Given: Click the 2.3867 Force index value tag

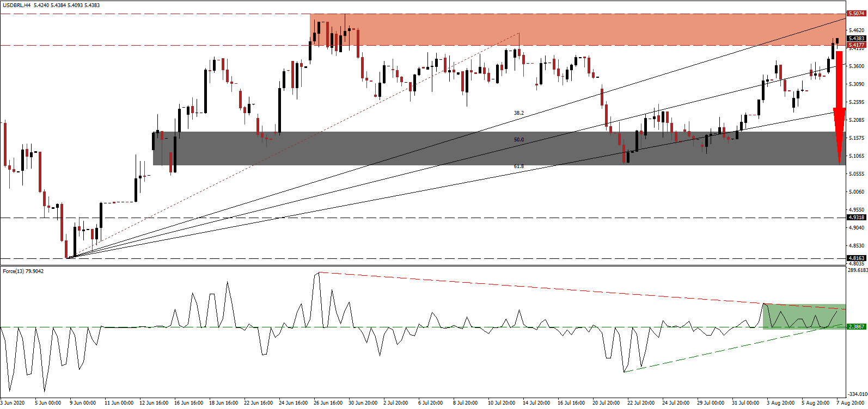Looking at the screenshot, I should click(856, 327).
